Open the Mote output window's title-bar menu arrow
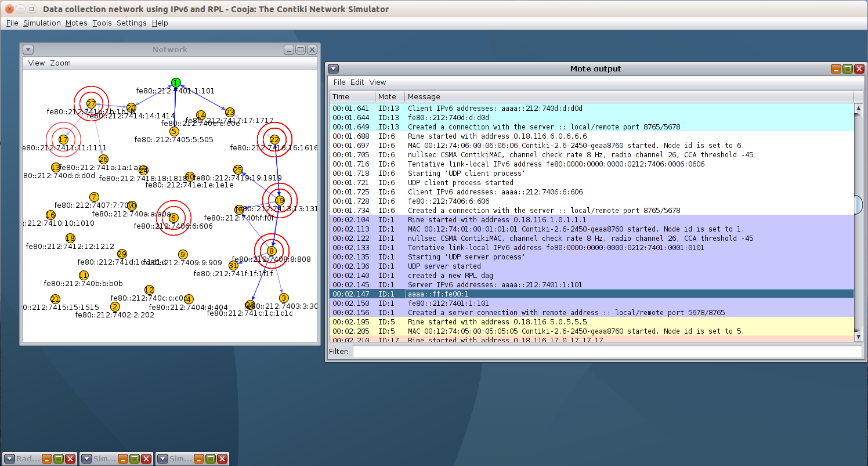The height and width of the screenshot is (466, 868). [x=334, y=69]
